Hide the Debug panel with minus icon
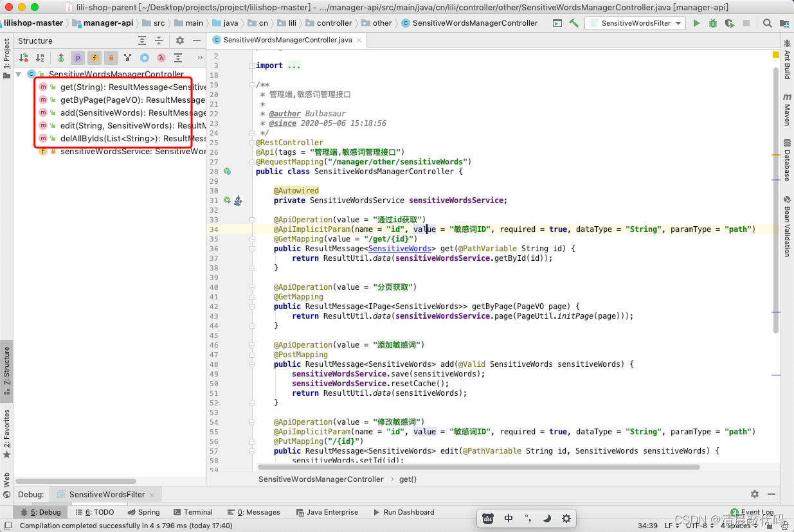 pyautogui.click(x=771, y=494)
